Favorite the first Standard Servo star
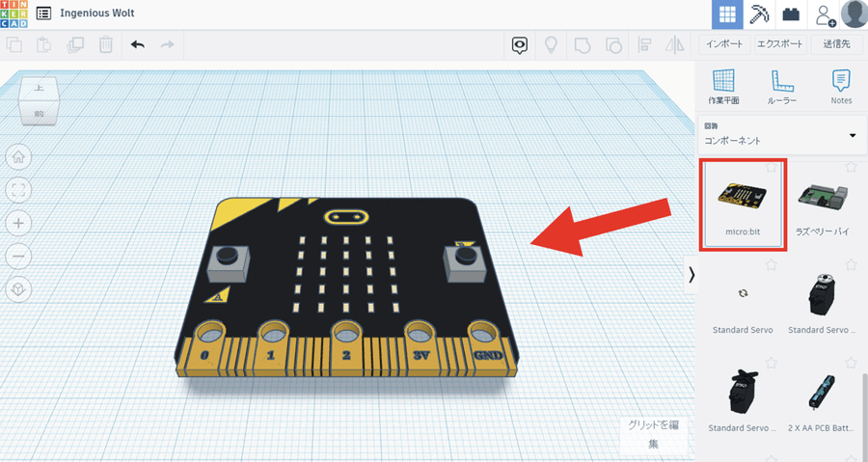This screenshot has height=462, width=868. click(772, 265)
